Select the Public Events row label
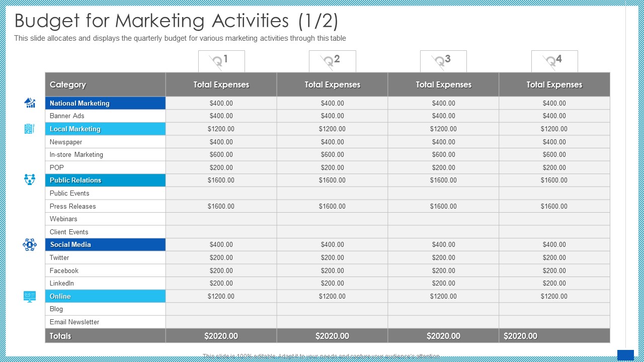 pos(106,193)
